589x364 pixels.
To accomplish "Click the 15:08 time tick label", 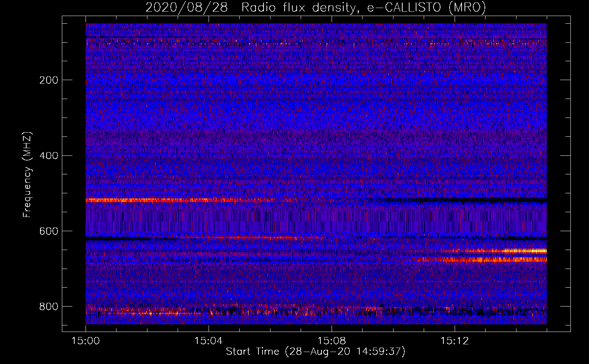I will tap(332, 341).
